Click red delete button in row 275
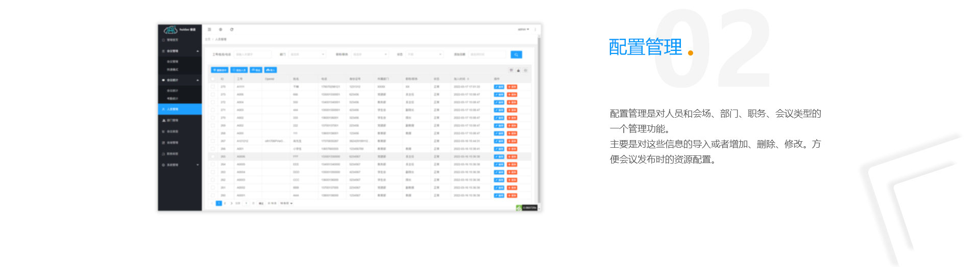This screenshot has width=980, height=267. [512, 87]
